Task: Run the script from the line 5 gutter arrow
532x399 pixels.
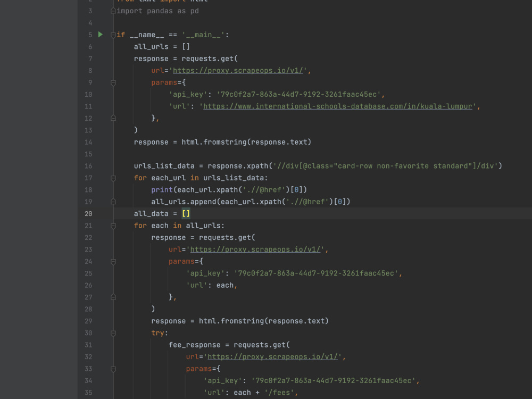Action: (x=101, y=34)
